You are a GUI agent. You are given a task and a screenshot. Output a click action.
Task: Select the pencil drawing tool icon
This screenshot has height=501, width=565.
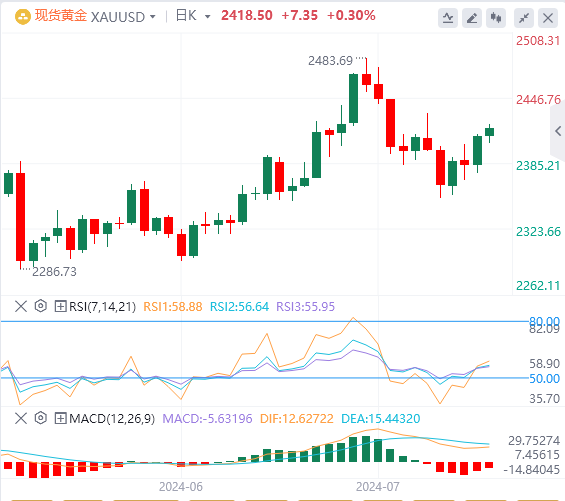tap(472, 18)
